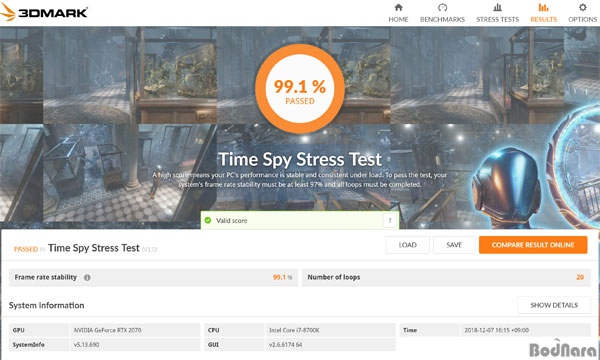This screenshot has width=600, height=360.
Task: Click the LOAD button
Action: click(x=408, y=245)
